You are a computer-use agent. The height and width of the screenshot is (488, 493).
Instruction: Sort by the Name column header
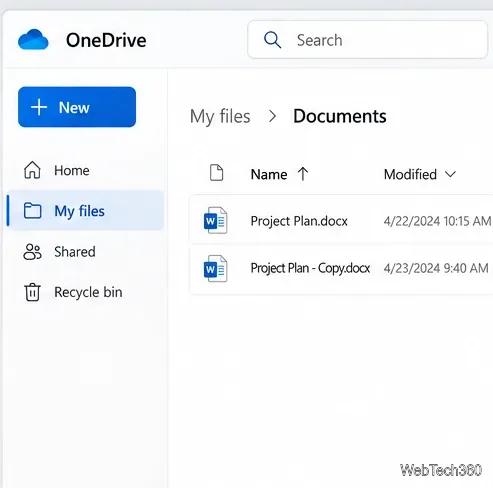coord(269,174)
